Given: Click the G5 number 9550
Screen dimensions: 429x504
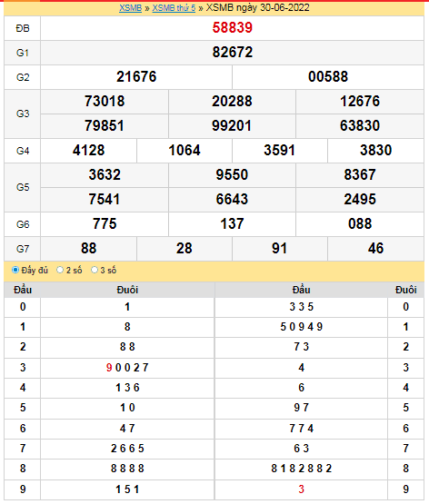Looking at the screenshot, I should pyautogui.click(x=232, y=174).
